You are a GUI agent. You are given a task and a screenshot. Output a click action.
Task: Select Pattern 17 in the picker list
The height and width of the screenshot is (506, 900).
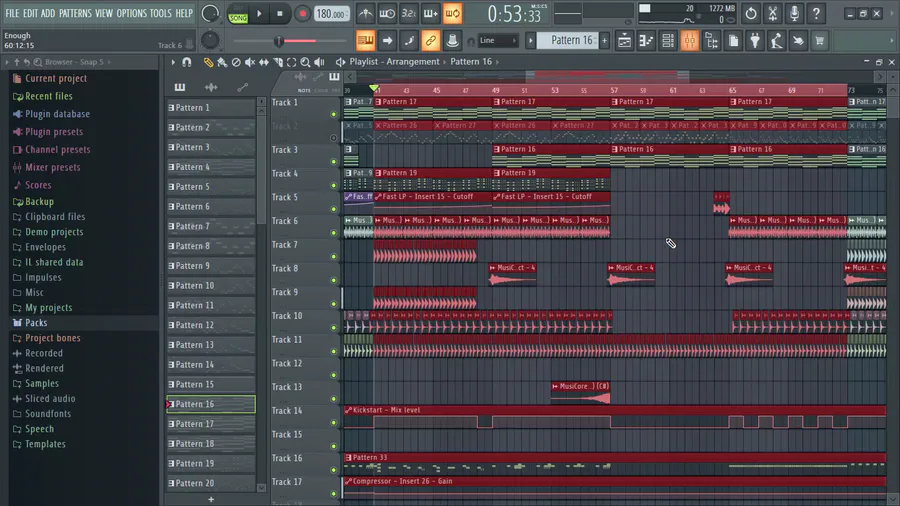pyautogui.click(x=211, y=424)
